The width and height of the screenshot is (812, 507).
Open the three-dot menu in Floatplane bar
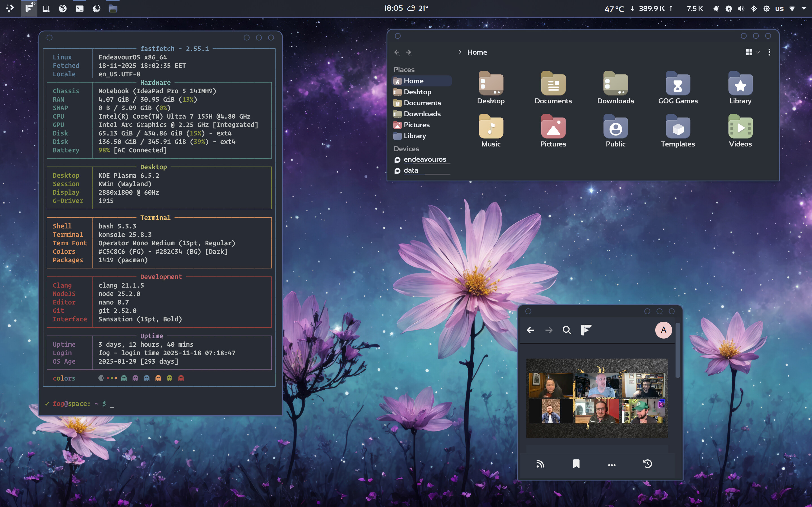[x=612, y=465]
